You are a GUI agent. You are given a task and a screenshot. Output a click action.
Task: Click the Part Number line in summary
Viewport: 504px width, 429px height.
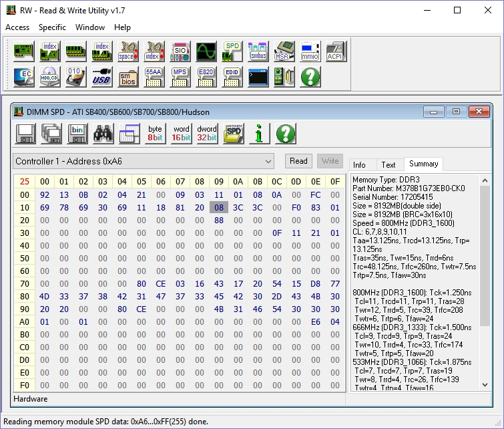(409, 188)
